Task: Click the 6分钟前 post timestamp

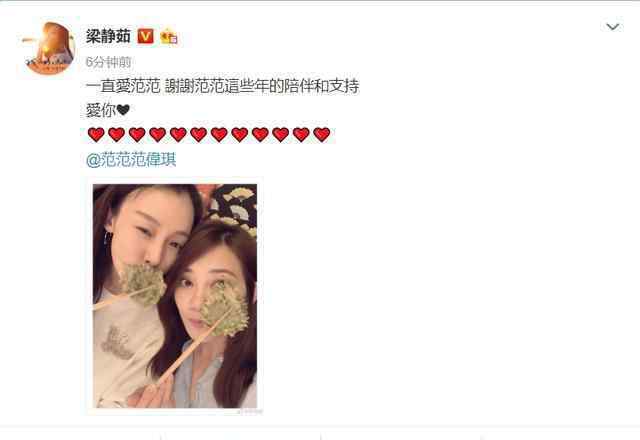Action: [109, 62]
